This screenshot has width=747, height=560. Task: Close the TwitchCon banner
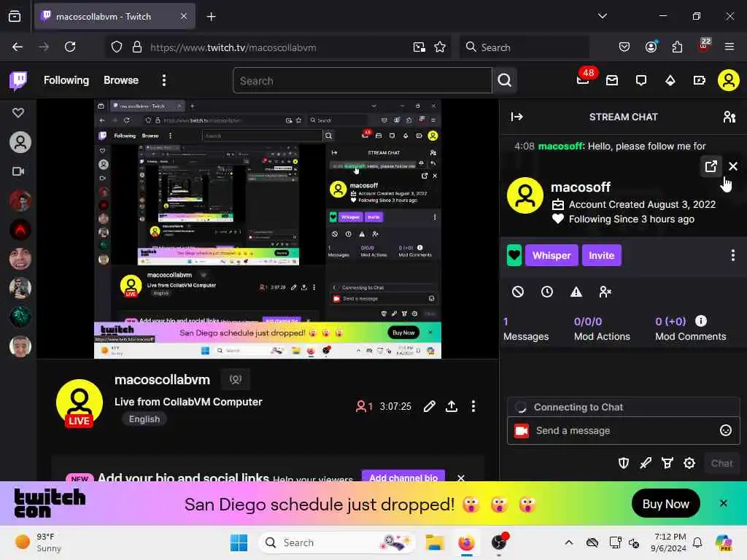coord(723,503)
